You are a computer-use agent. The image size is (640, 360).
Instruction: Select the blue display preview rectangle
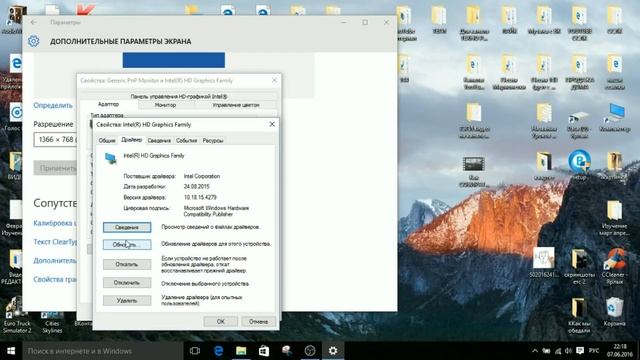[173, 60]
